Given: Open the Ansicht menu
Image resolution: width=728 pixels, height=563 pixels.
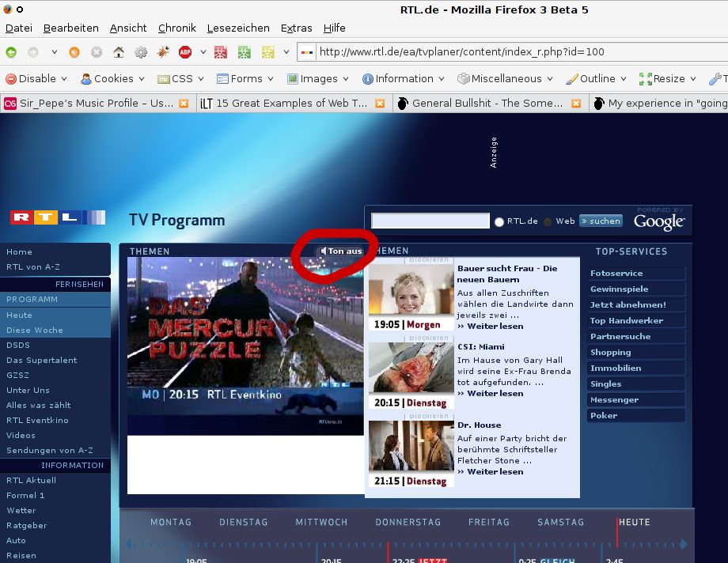Looking at the screenshot, I should (x=128, y=28).
